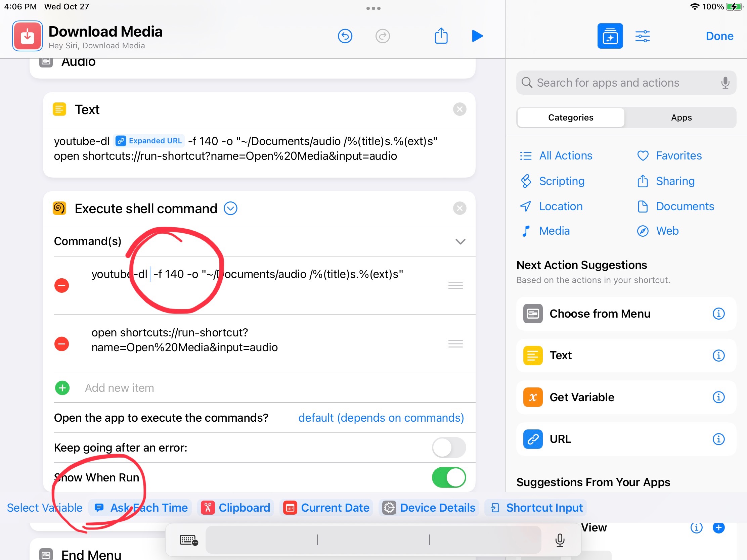Open the app-to-execute-commands dropdown
The height and width of the screenshot is (560, 747).
(x=381, y=418)
